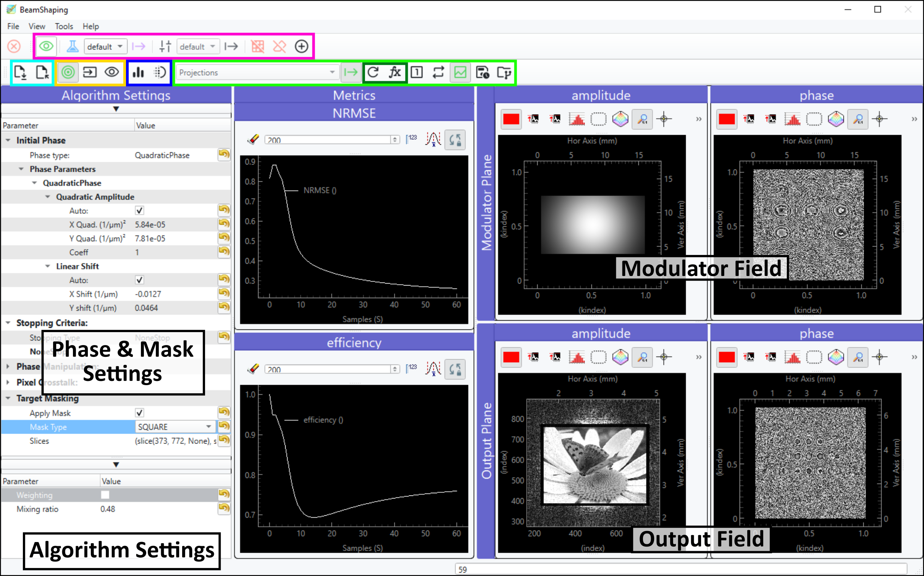
Task: Click the statistics curve icon in NRMSE panel
Action: pyautogui.click(x=433, y=139)
